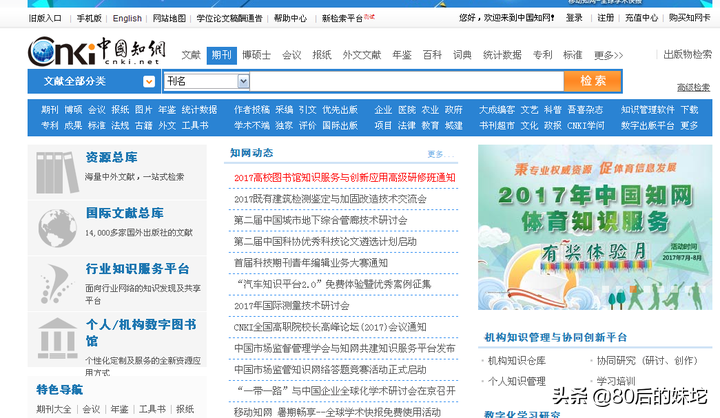Viewport: 720px width, 418px height.
Task: Click the 2017体育知识服务 banner image
Action: [595, 227]
